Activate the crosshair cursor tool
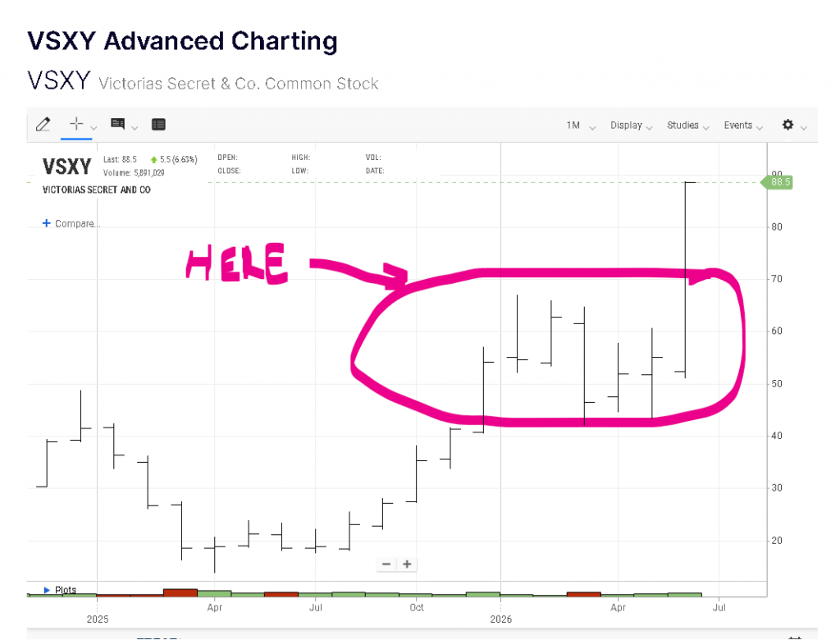Image resolution: width=840 pixels, height=640 pixels. [x=76, y=124]
